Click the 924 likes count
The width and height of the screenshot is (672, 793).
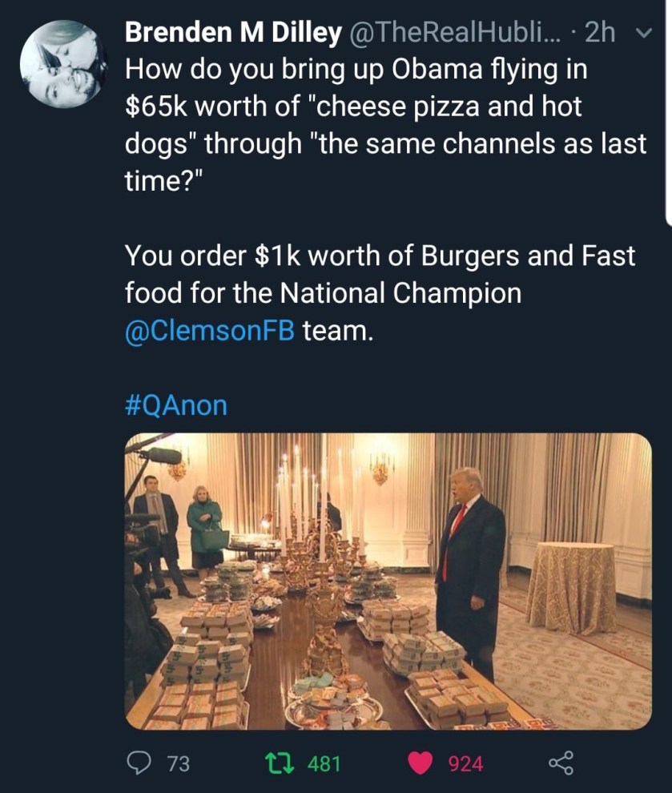(x=465, y=763)
